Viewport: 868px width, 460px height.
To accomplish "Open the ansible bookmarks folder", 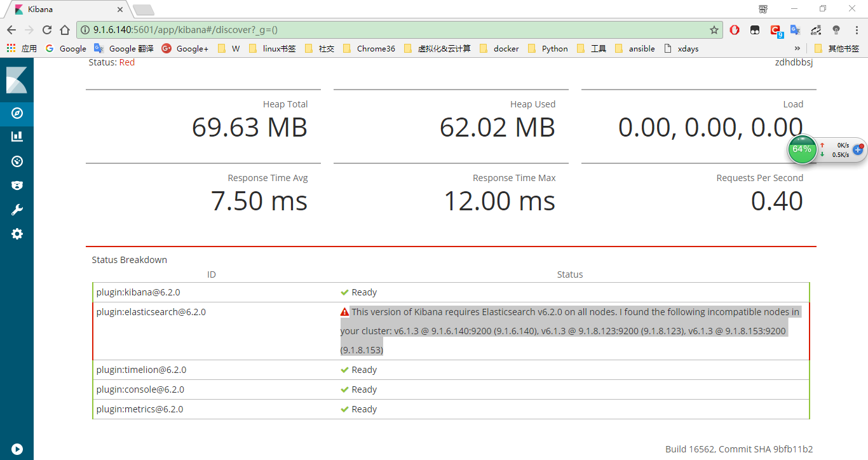I will 635,48.
